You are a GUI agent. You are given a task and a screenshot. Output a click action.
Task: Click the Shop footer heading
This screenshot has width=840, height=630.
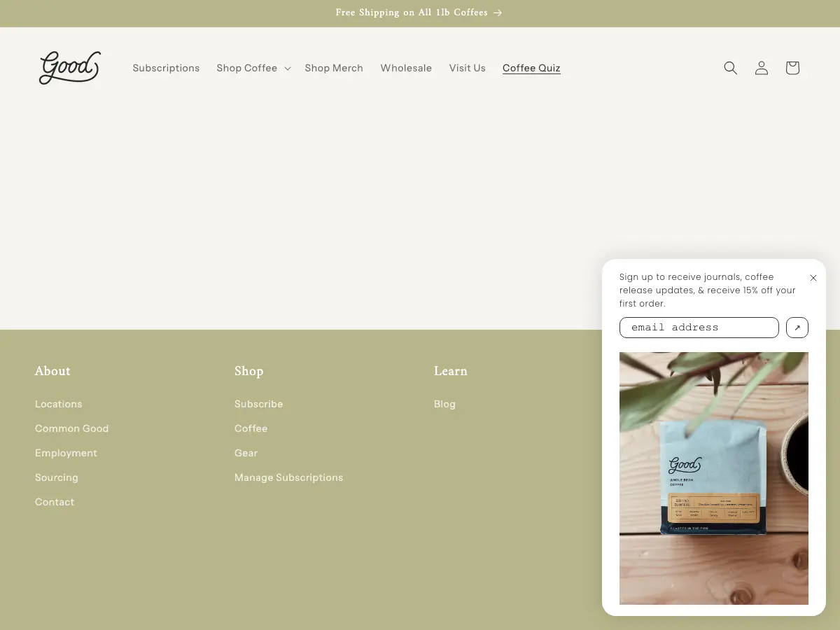click(x=249, y=371)
